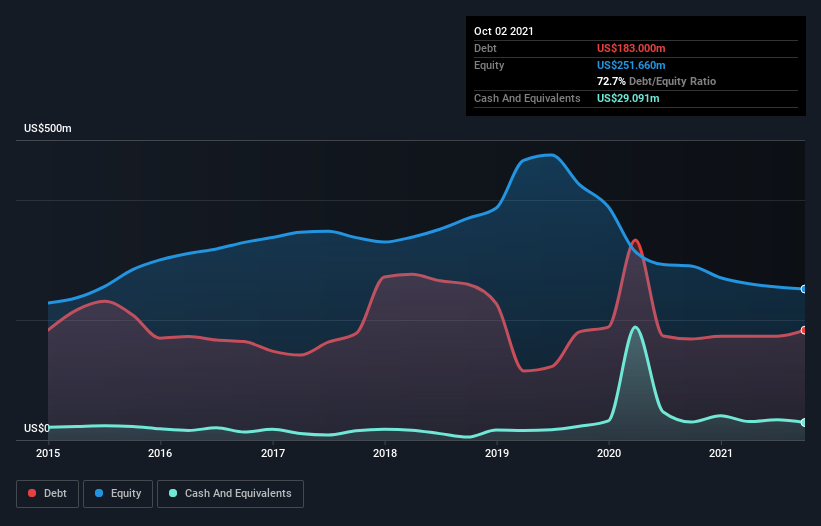Click Cash And Equivalents label in tooltip
Image resolution: width=821 pixels, height=526 pixels.
click(527, 98)
